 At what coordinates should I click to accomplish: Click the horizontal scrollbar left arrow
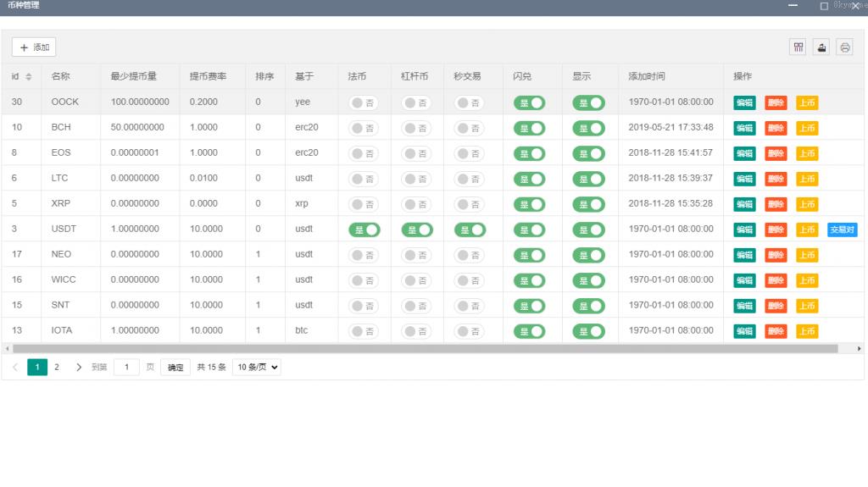(7, 348)
